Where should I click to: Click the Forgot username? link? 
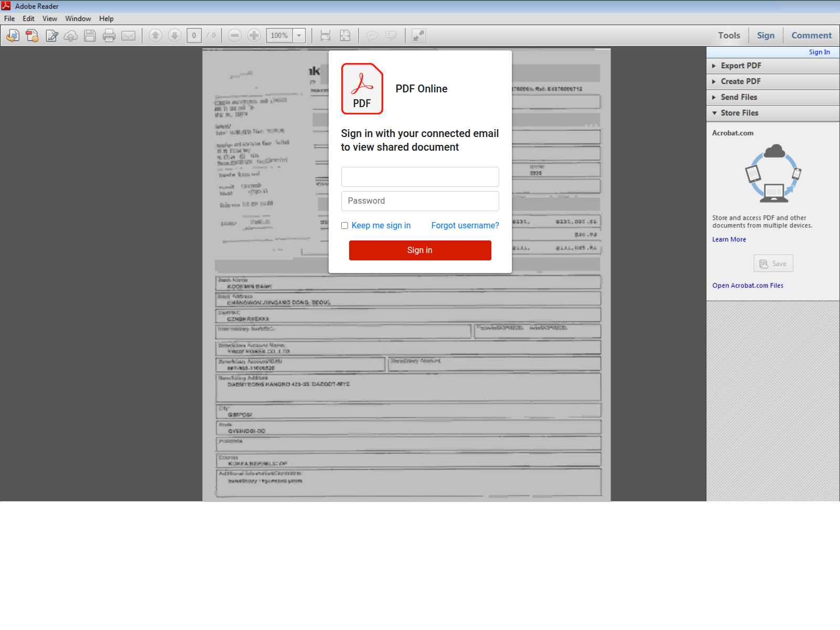[465, 225]
